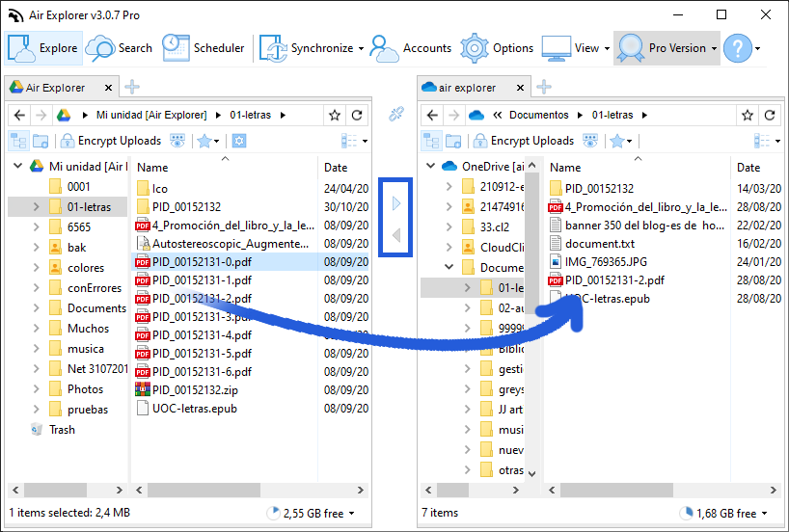Toggle Encrypt Uploads in right pane
The width and height of the screenshot is (789, 532).
pyautogui.click(x=524, y=141)
